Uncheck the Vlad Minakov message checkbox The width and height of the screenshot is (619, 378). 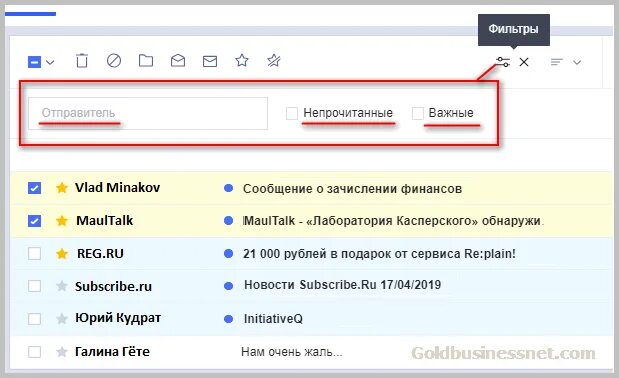pyautogui.click(x=34, y=188)
